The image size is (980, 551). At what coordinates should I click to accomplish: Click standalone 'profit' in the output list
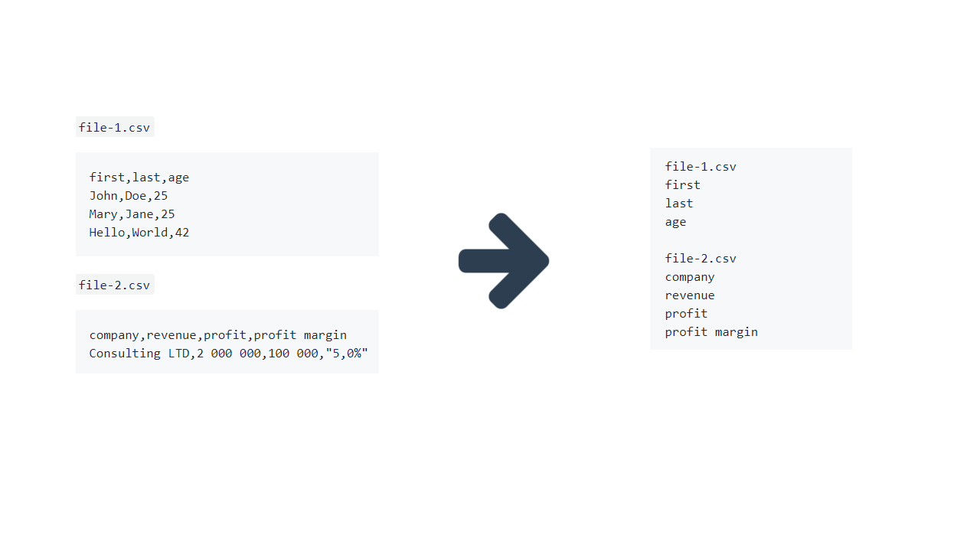tap(687, 314)
